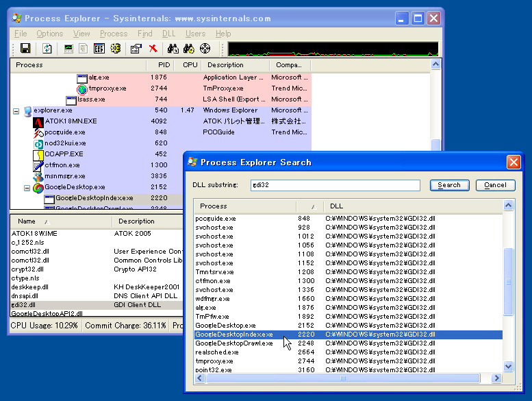Image resolution: width=532 pixels, height=401 pixels.
Task: Click the nod32kui.exe icon
Action: (38, 144)
